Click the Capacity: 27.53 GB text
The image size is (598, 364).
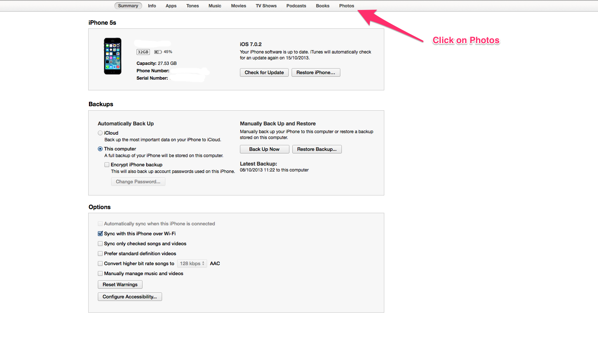click(x=157, y=63)
